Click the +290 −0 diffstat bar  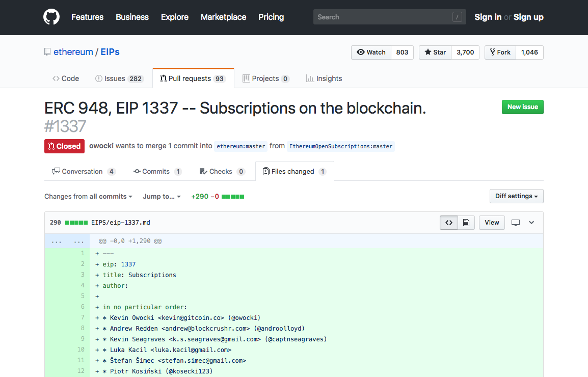[218, 197]
